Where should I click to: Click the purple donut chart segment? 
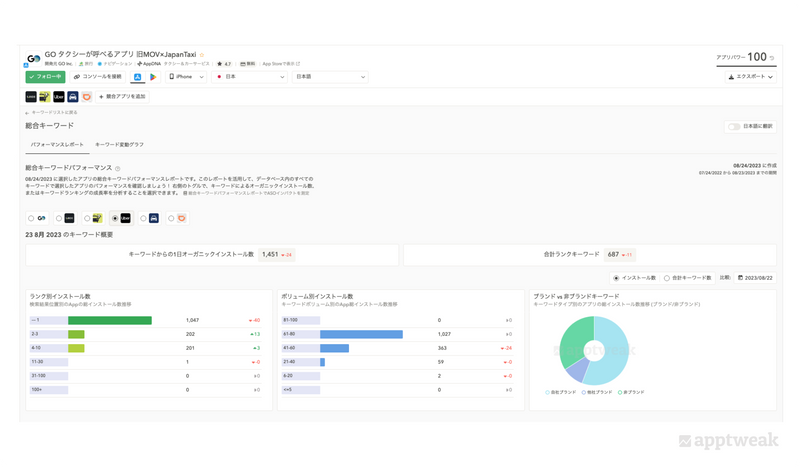[578, 371]
